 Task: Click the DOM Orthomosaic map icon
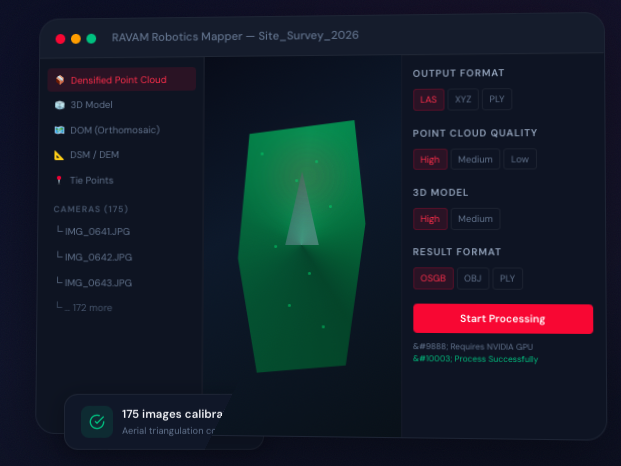tap(59, 130)
